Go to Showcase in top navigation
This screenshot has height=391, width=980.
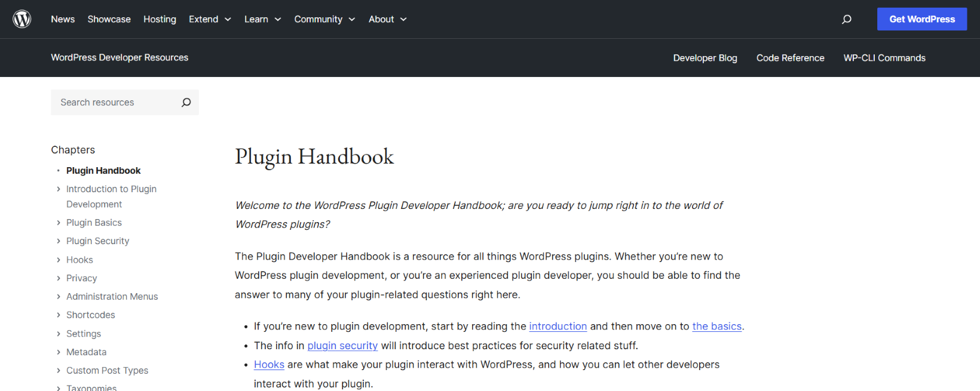[109, 19]
